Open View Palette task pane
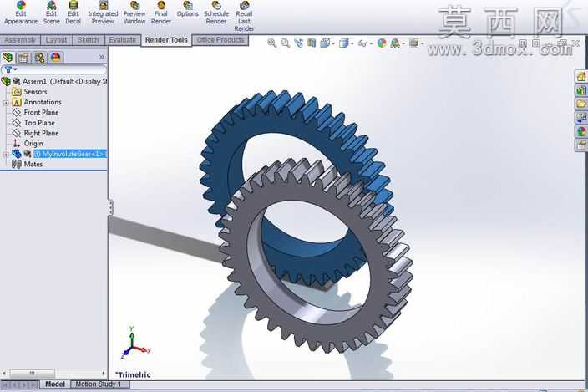Image resolution: width=588 pixels, height=392 pixels. click(581, 117)
